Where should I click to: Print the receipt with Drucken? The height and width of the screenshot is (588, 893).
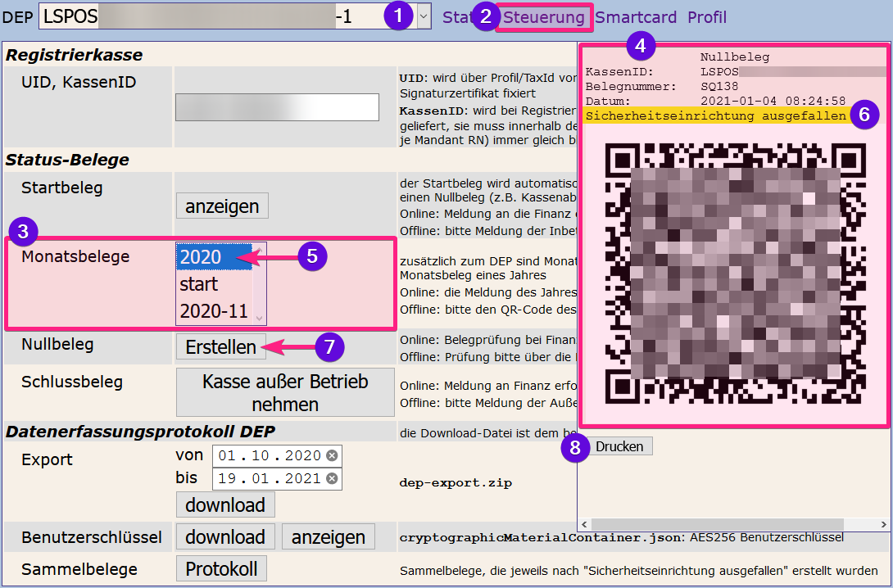(619, 446)
